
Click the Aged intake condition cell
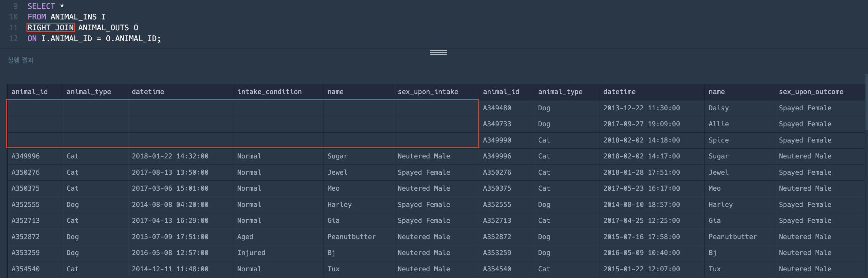245,237
